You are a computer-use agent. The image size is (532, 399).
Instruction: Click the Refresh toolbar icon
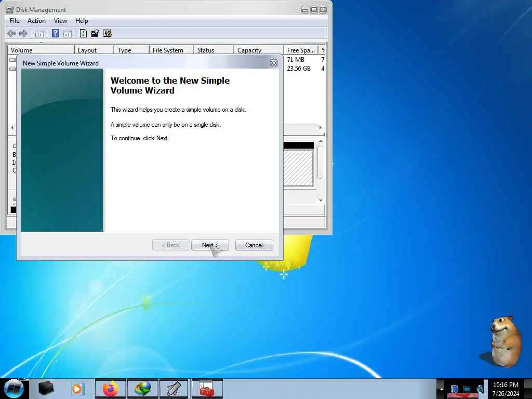[x=83, y=33]
